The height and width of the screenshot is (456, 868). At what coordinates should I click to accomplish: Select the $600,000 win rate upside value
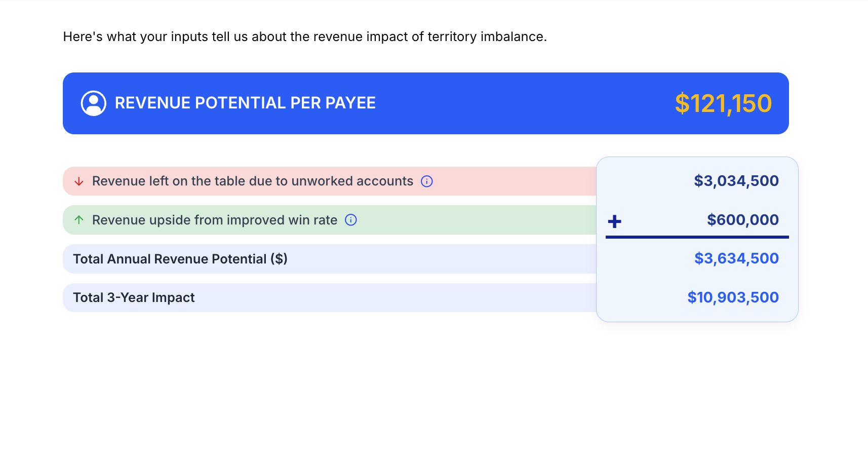[x=743, y=220]
